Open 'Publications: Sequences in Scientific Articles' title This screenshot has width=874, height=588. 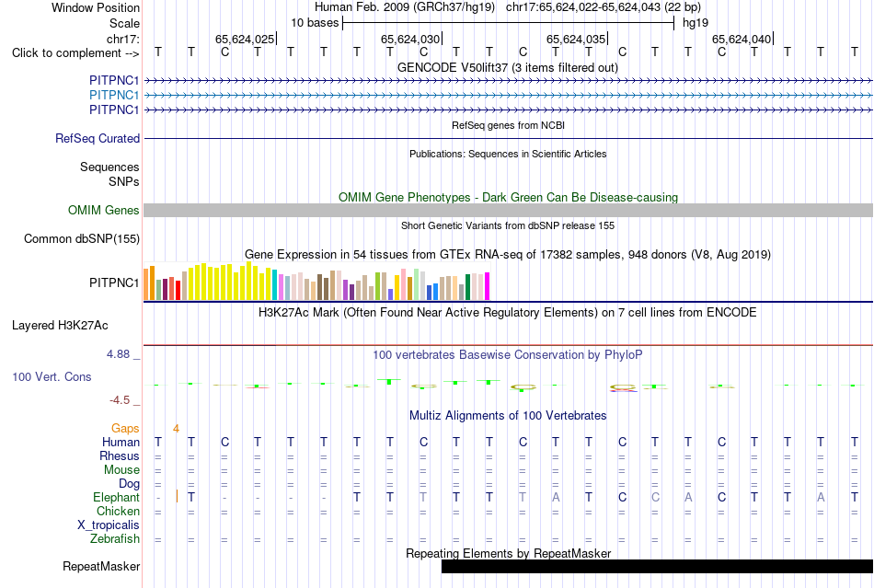click(508, 154)
